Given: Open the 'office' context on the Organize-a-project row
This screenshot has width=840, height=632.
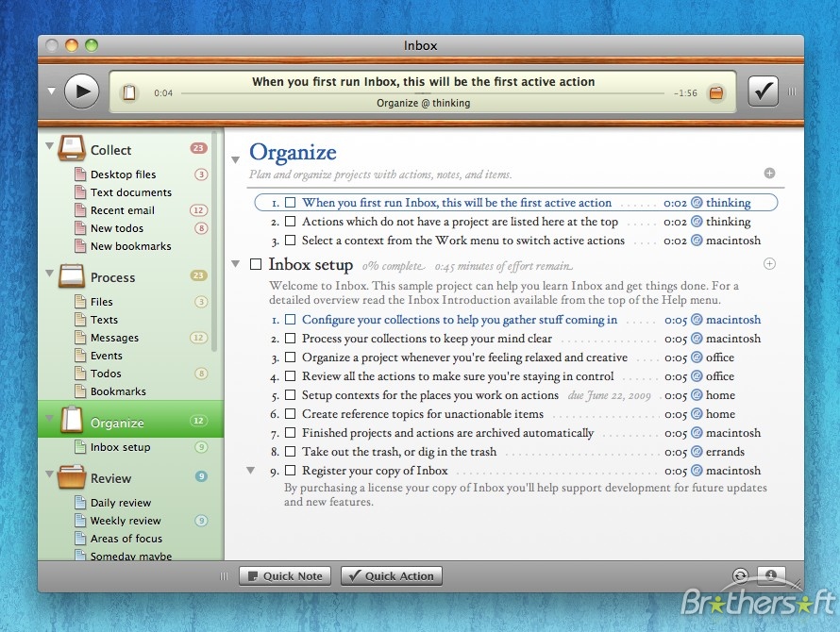Looking at the screenshot, I should (x=719, y=358).
